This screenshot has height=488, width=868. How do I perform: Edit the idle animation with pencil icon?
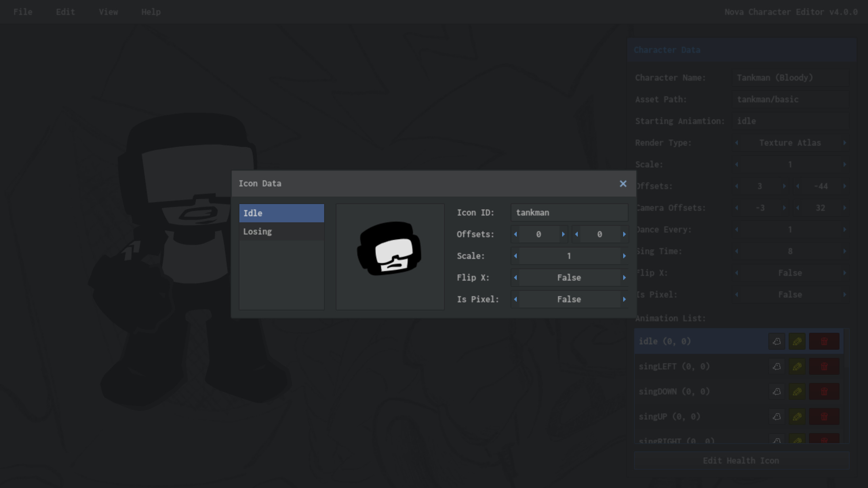point(797,341)
